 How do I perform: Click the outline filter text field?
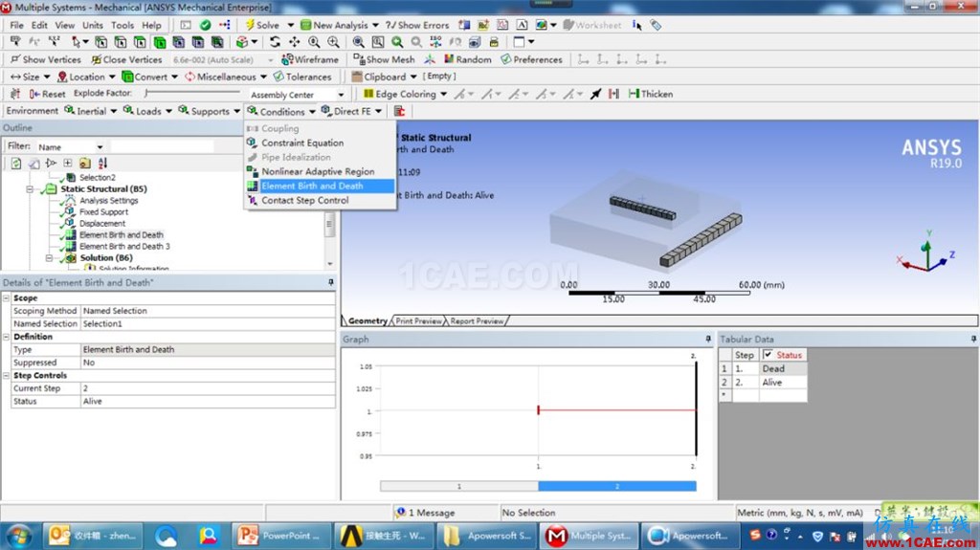coord(162,146)
